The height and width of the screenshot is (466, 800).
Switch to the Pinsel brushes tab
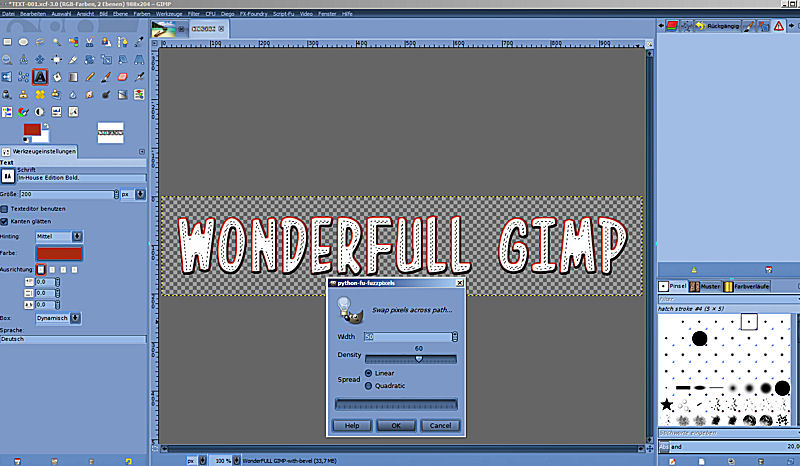672,286
